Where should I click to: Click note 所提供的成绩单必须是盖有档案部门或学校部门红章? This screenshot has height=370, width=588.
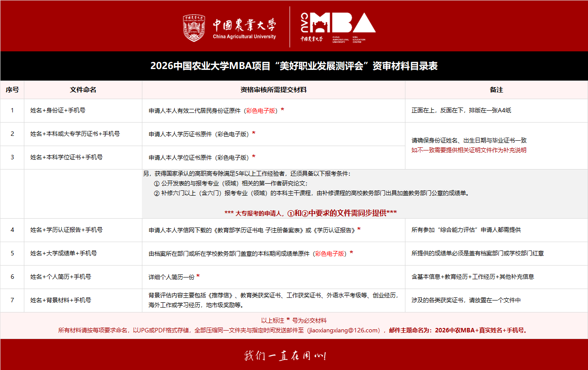(478, 254)
